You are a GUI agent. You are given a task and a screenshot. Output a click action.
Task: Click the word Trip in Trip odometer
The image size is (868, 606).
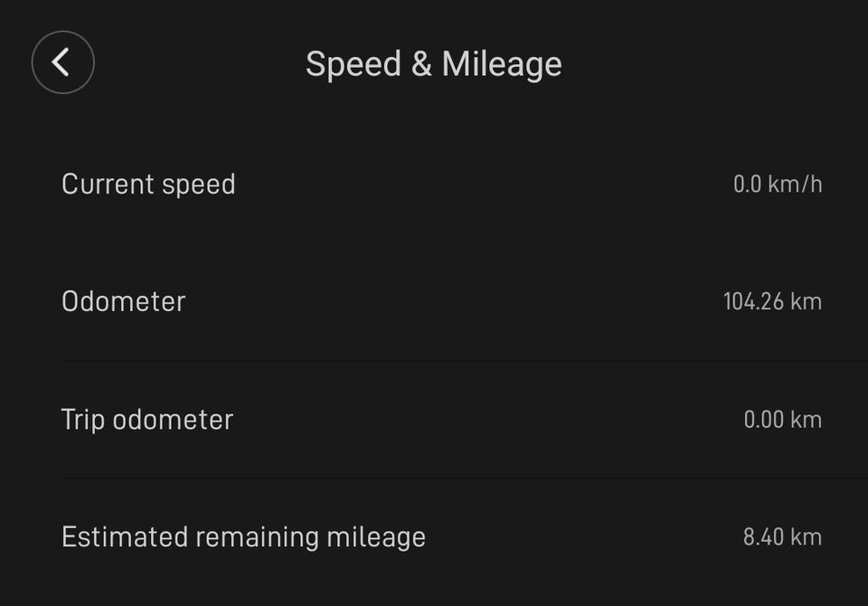click(x=82, y=420)
